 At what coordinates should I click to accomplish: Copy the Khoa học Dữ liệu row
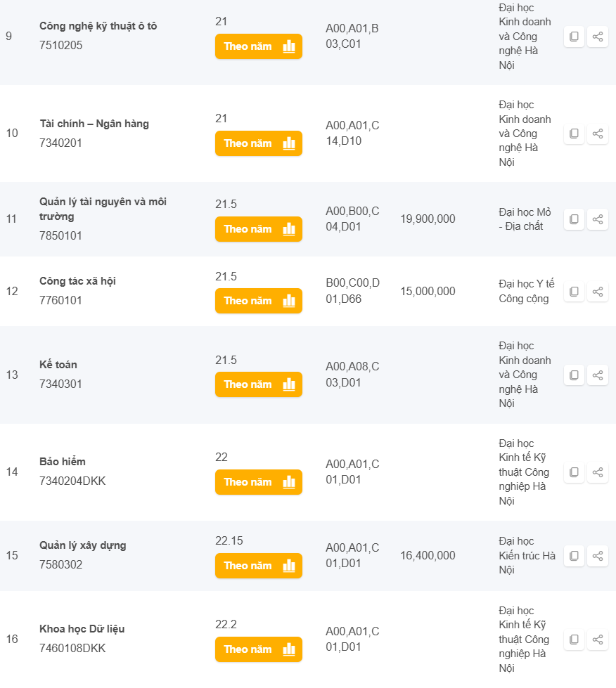tap(574, 640)
